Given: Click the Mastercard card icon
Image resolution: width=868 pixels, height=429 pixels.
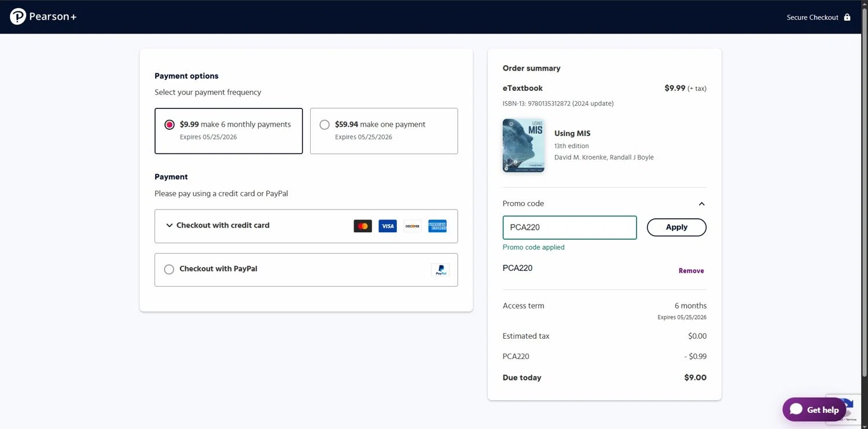Looking at the screenshot, I should [363, 226].
